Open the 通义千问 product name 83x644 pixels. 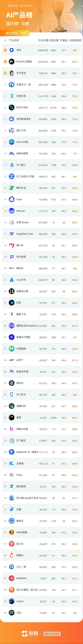pyautogui.click(x=21, y=130)
